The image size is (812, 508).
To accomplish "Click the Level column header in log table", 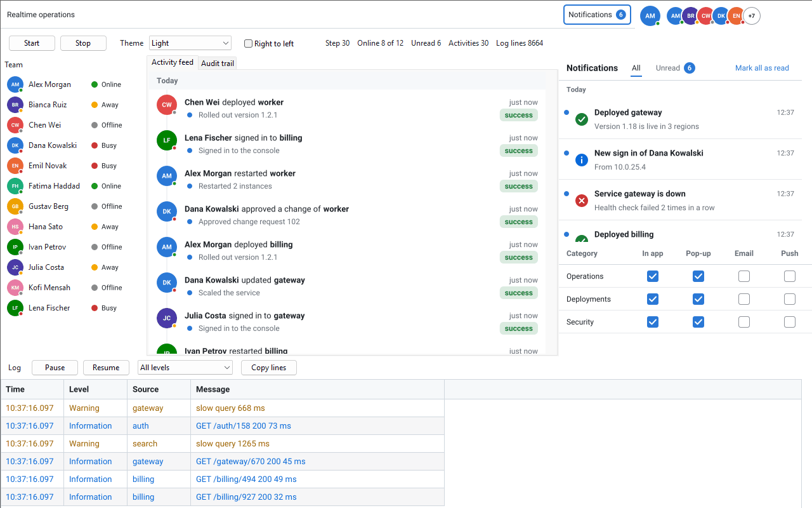I will tap(96, 389).
